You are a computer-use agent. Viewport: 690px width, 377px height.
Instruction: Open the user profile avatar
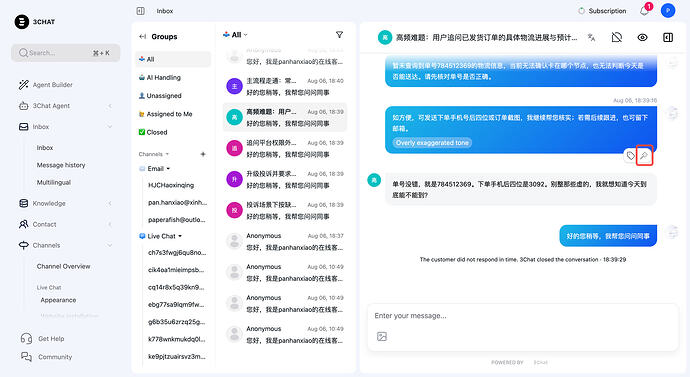click(x=668, y=11)
